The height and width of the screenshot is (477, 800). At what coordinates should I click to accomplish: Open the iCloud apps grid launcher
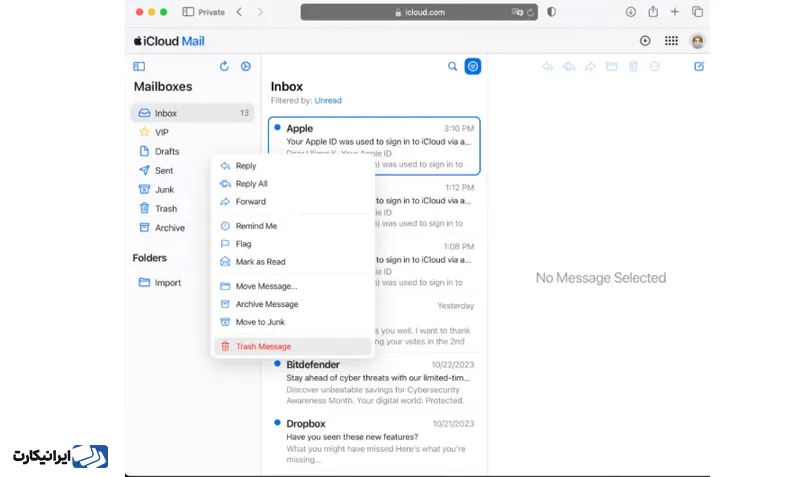point(671,41)
